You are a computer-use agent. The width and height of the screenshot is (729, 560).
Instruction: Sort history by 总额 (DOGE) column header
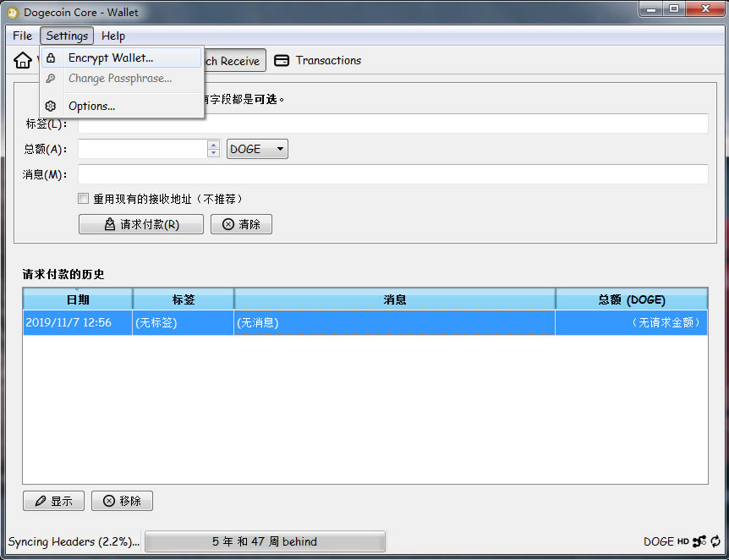tap(632, 299)
